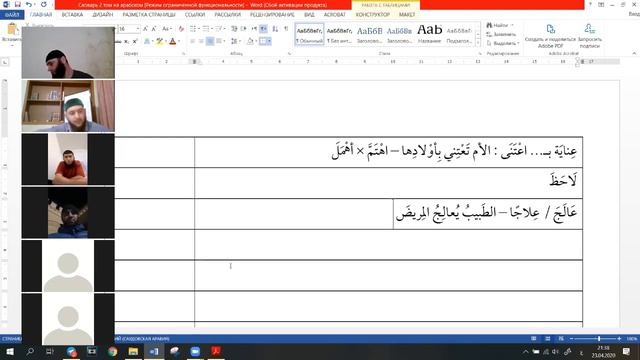This screenshot has width=640, height=360.
Task: Open the font color dropdown arrow
Action: tap(179, 41)
